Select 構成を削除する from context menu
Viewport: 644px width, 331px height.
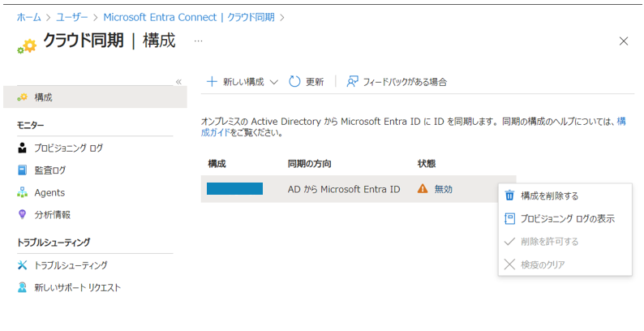pos(565,196)
